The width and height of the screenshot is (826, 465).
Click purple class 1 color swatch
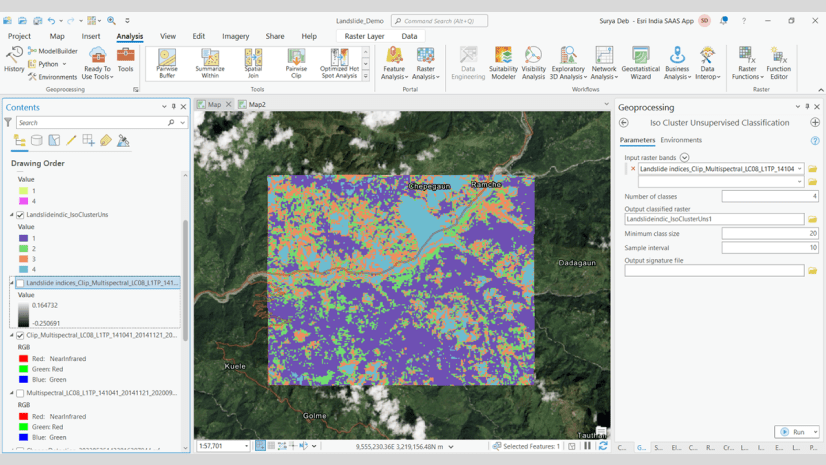(x=23, y=238)
